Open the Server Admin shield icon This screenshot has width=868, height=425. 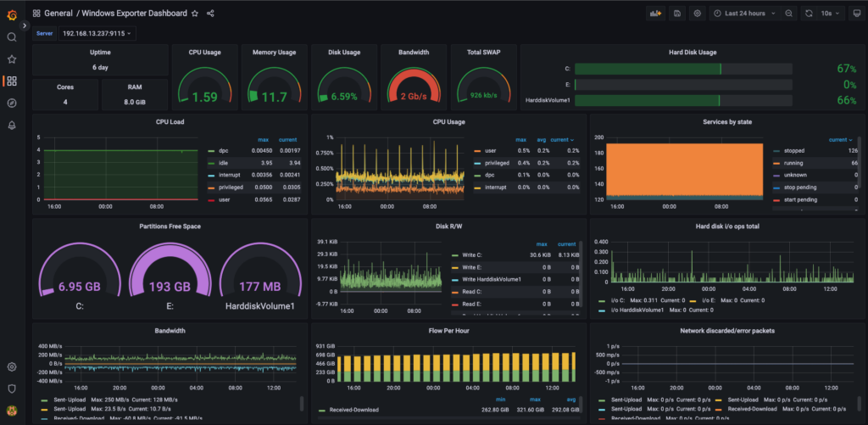pos(12,389)
